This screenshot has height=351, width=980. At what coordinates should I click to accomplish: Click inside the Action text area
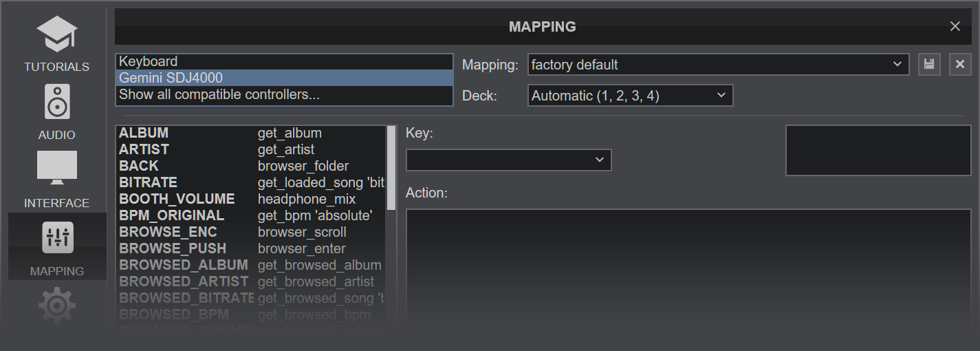pyautogui.click(x=688, y=268)
